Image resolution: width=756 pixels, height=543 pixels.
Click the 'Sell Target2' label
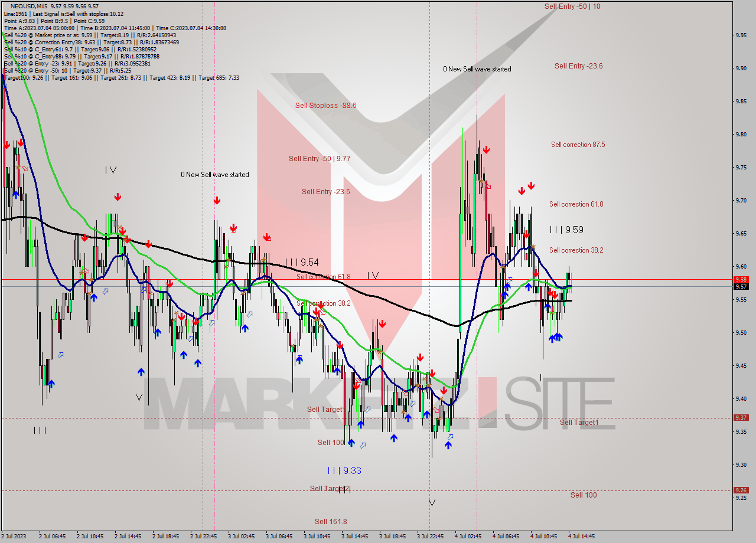coord(330,488)
